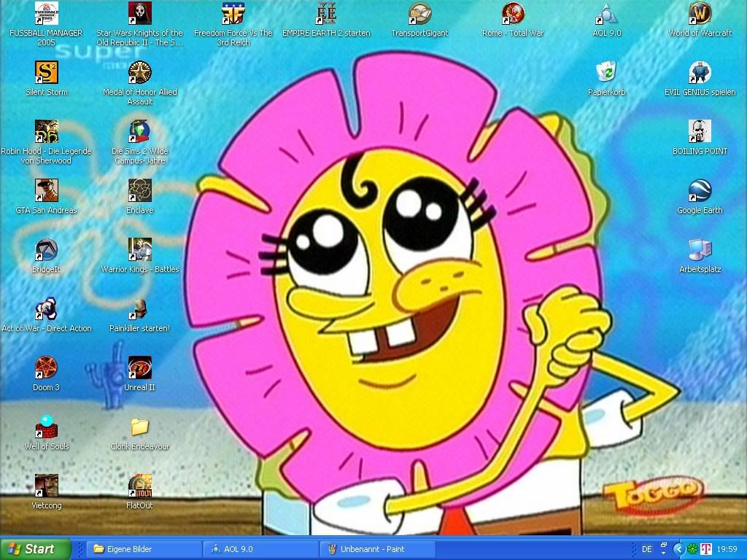Select Act of War - Direct Action icon
The width and height of the screenshot is (747, 560).
click(x=46, y=308)
